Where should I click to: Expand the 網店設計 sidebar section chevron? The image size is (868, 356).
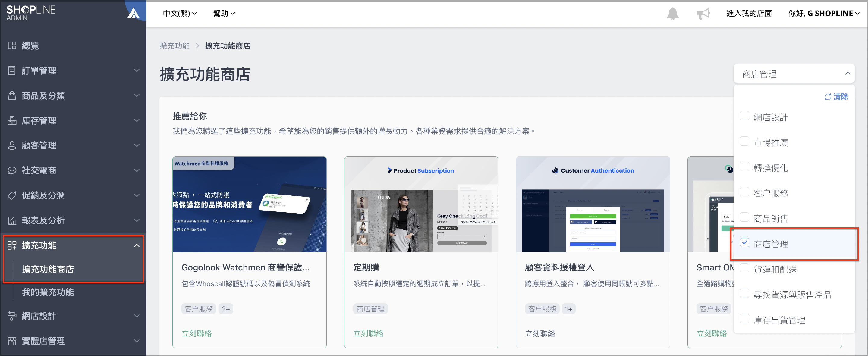[137, 316]
